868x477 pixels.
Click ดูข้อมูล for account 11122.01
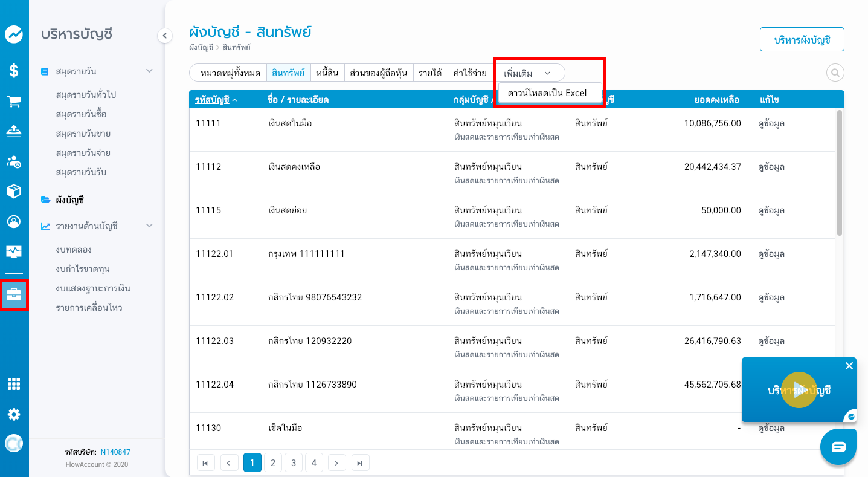771,254
